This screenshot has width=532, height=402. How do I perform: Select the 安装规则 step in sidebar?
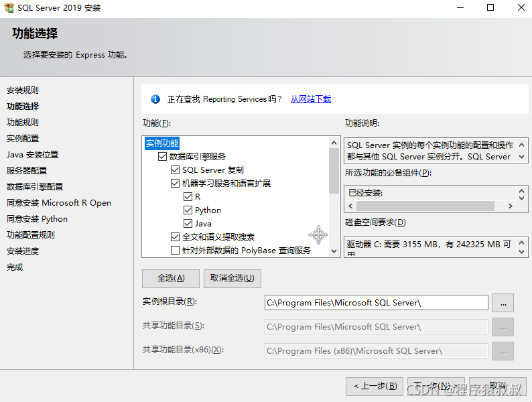point(22,90)
